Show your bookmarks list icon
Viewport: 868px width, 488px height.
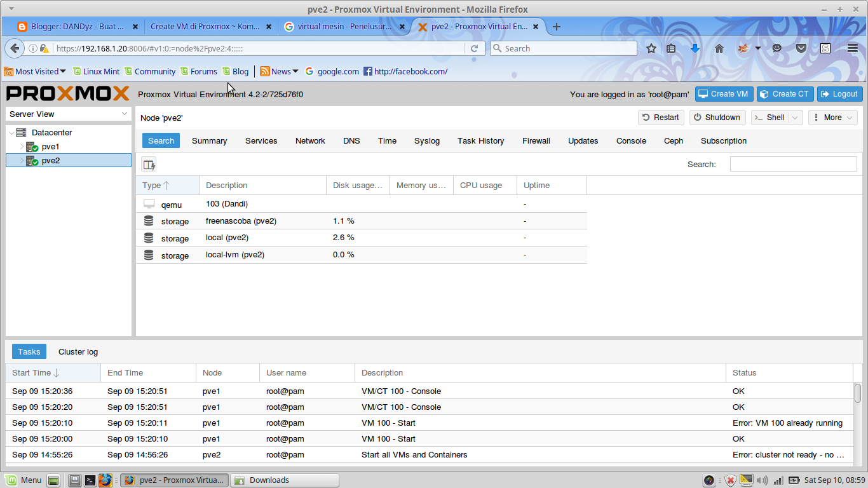pyautogui.click(x=671, y=48)
